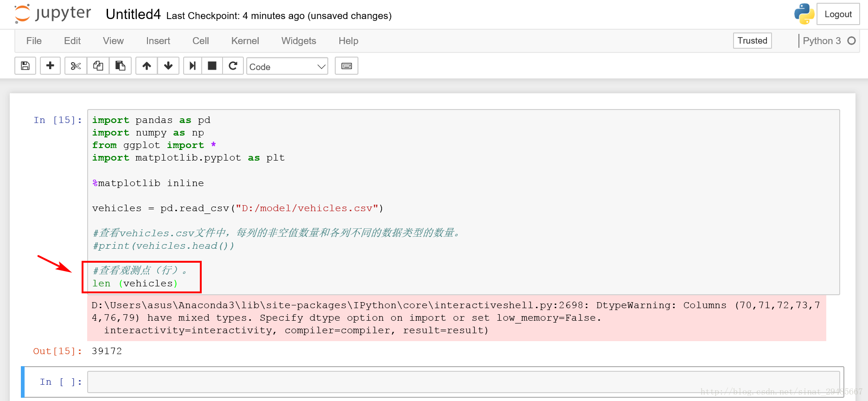Click the save and checkpoint icon
The height and width of the screenshot is (401, 868).
coord(26,66)
